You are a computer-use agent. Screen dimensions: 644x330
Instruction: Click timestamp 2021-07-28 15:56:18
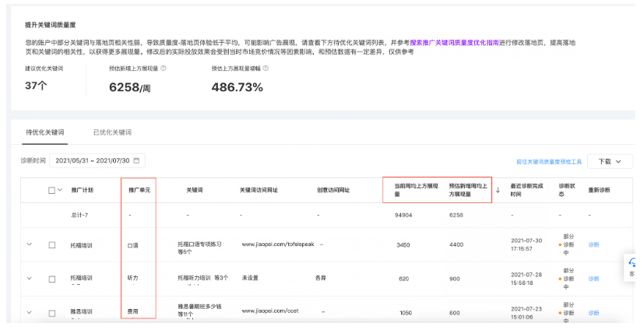(x=527, y=279)
